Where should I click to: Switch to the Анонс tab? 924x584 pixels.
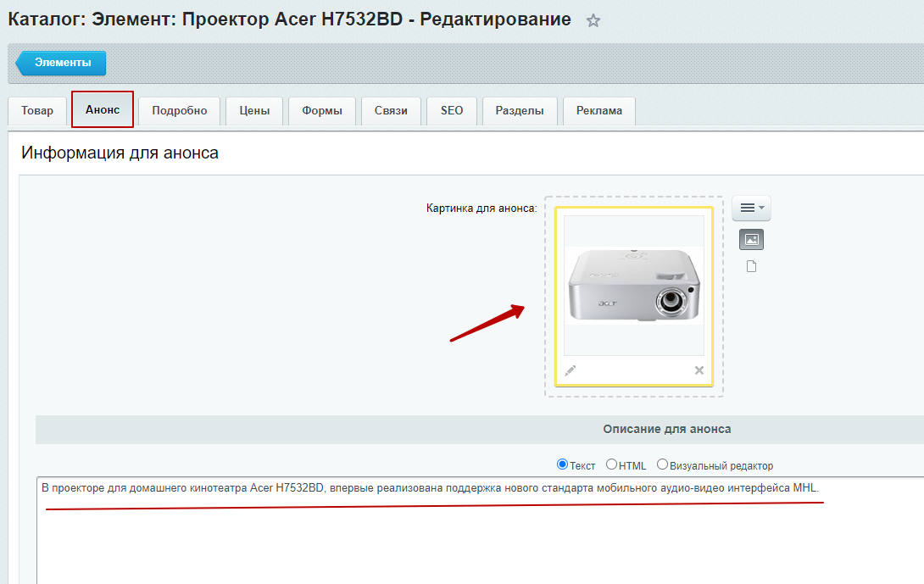103,109
